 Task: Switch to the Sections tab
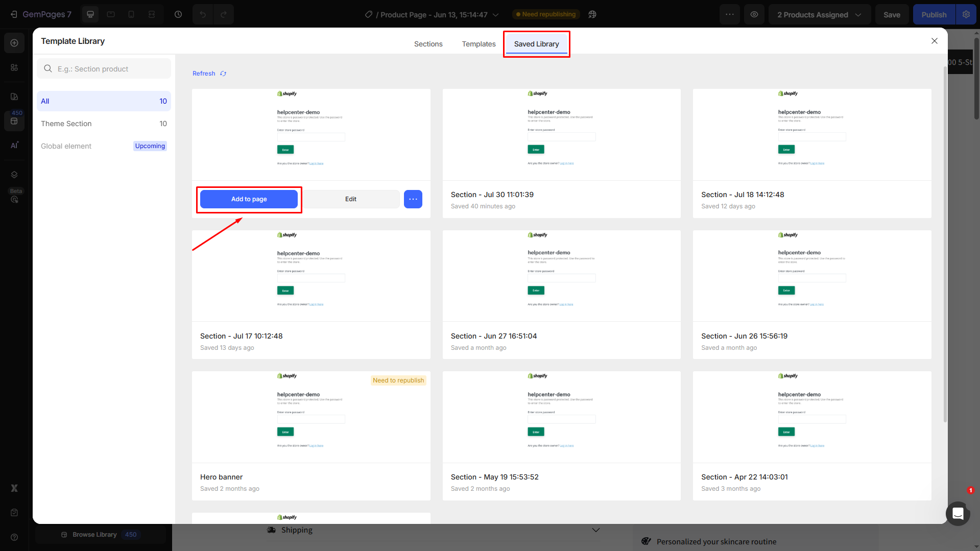click(x=428, y=44)
